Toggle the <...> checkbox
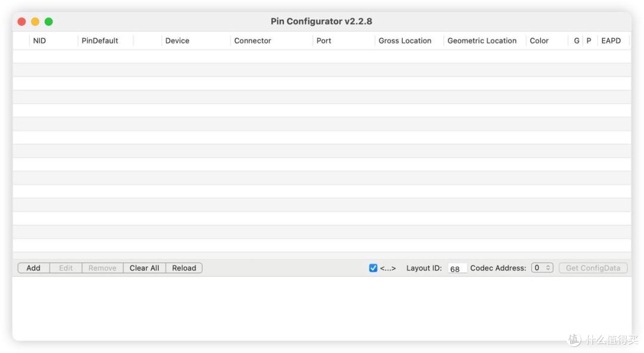The height and width of the screenshot is (353, 644). tap(373, 268)
